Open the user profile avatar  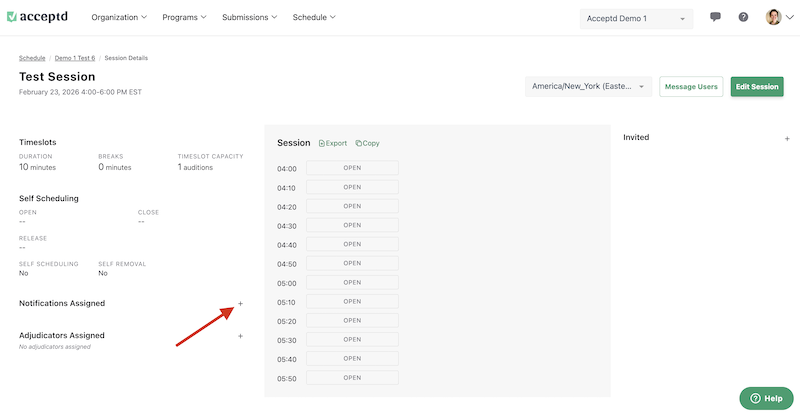(773, 17)
